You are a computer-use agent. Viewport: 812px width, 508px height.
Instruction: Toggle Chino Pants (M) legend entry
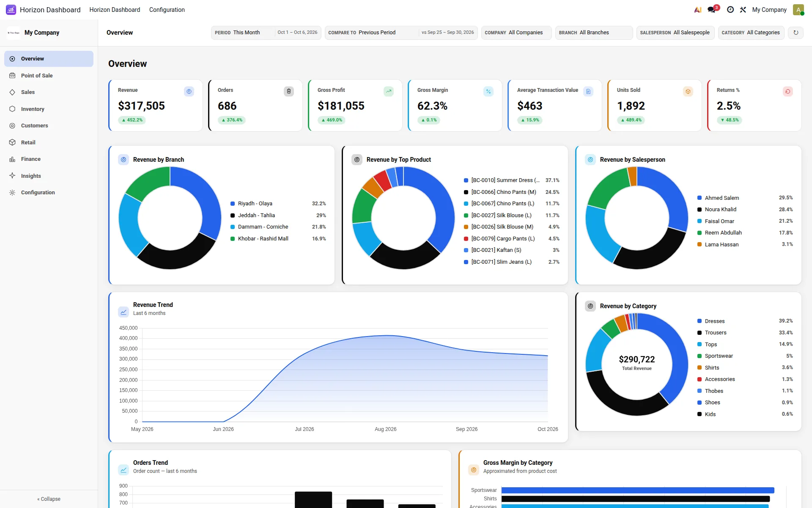511,192
